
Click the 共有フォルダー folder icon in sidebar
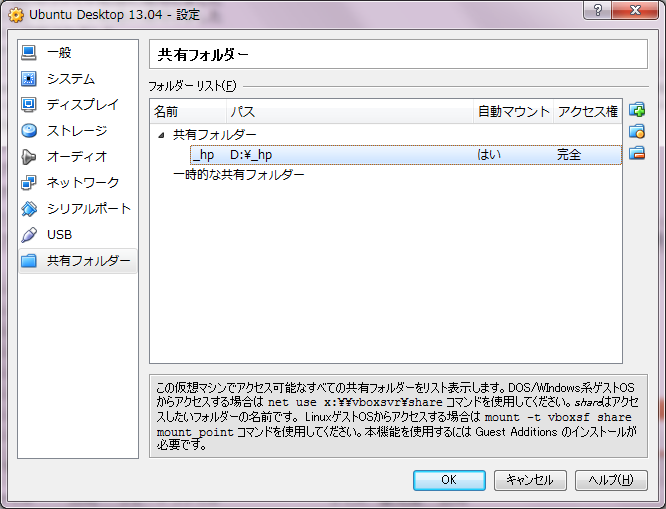click(29, 260)
